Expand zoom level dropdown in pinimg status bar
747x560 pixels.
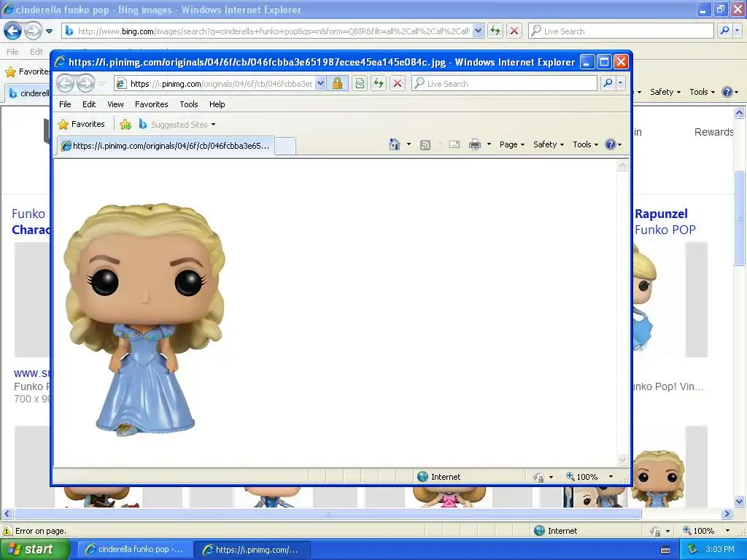point(611,477)
